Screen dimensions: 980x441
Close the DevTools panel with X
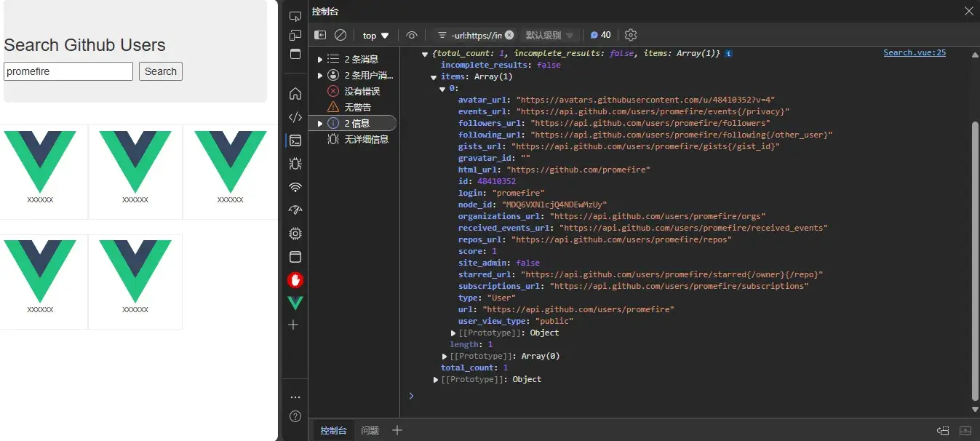pyautogui.click(x=968, y=11)
